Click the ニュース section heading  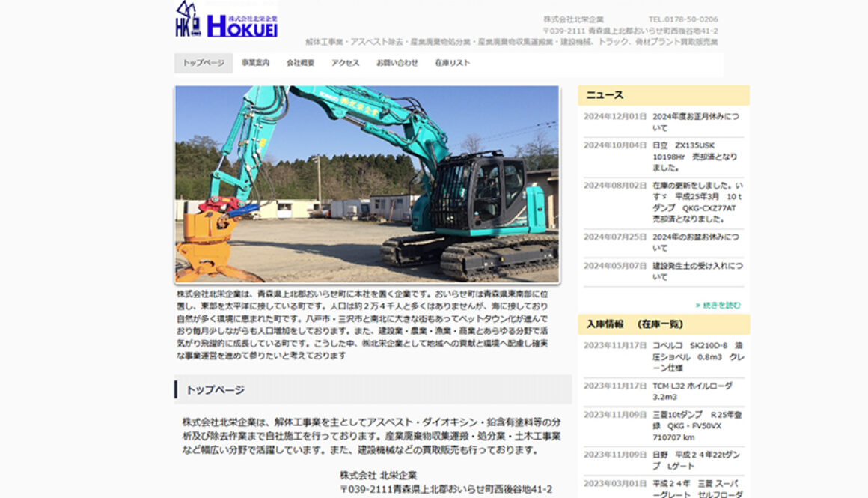(x=664, y=95)
